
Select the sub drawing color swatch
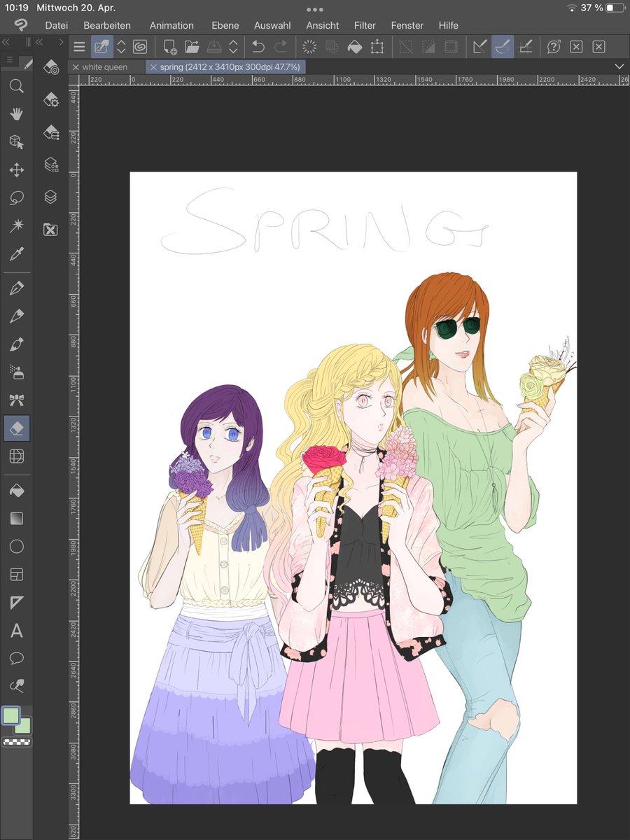(24, 727)
